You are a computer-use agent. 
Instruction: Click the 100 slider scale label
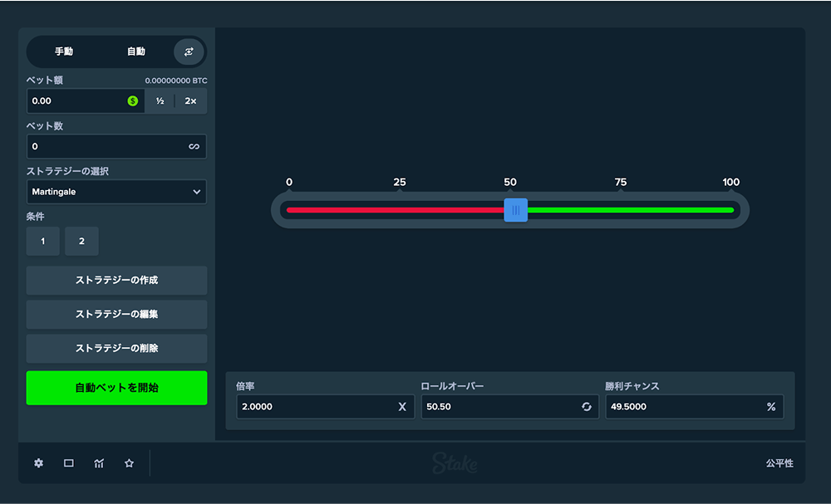[730, 182]
